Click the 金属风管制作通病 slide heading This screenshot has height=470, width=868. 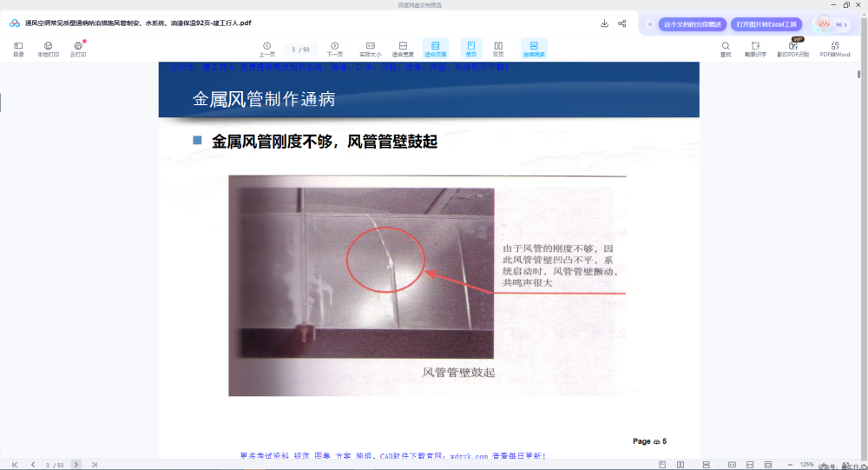tap(264, 99)
